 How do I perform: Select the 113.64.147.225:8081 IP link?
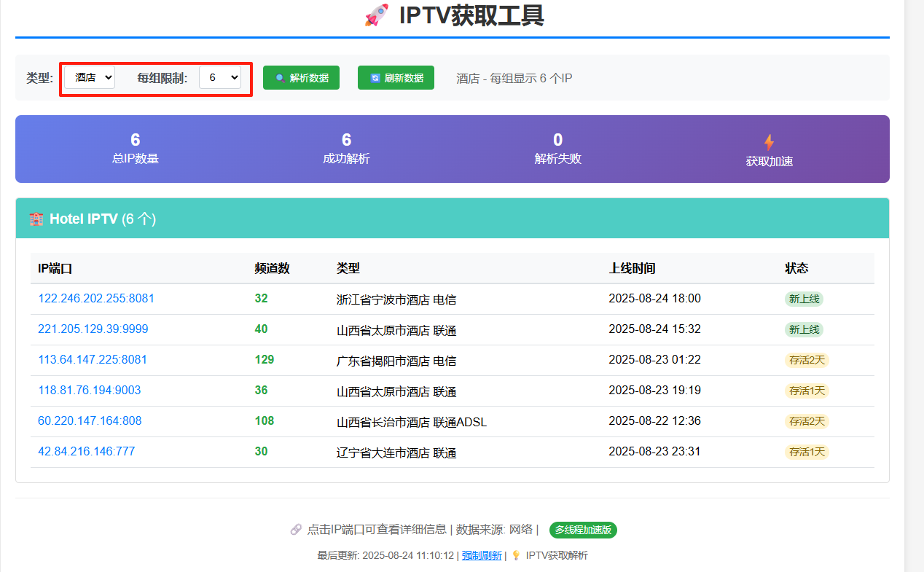93,360
